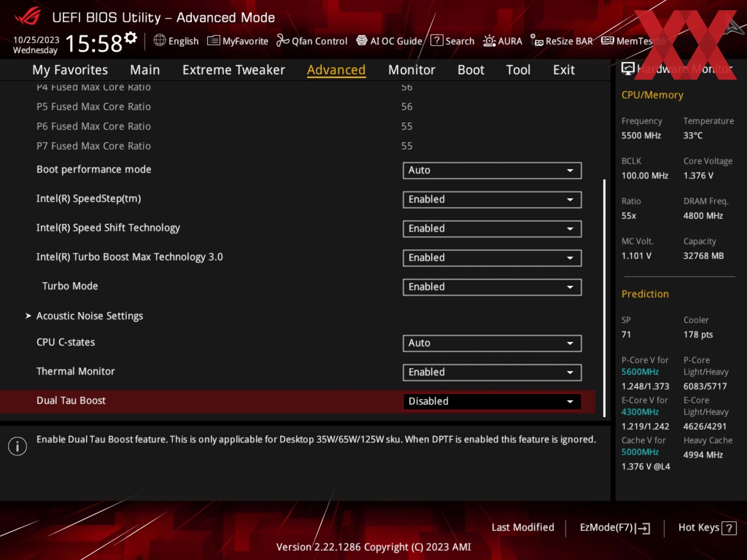Open Thermal Monitor dropdown
The height and width of the screenshot is (560, 747).
point(492,372)
